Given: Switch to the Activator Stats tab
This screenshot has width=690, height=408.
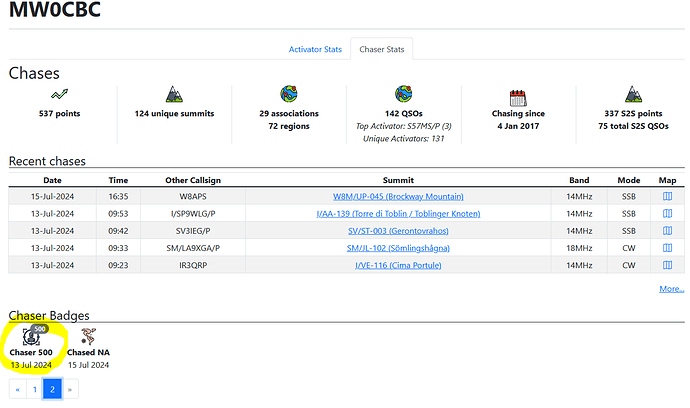Looking at the screenshot, I should pyautogui.click(x=315, y=49).
